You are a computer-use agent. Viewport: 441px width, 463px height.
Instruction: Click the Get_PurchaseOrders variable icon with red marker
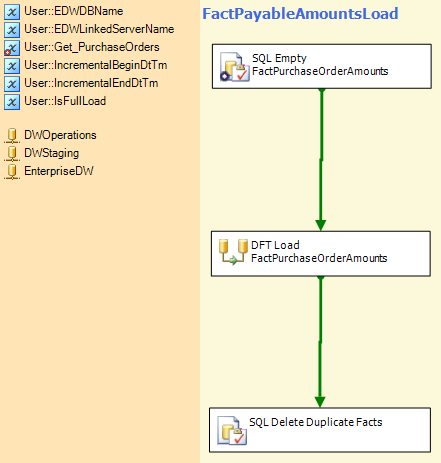[x=12, y=48]
